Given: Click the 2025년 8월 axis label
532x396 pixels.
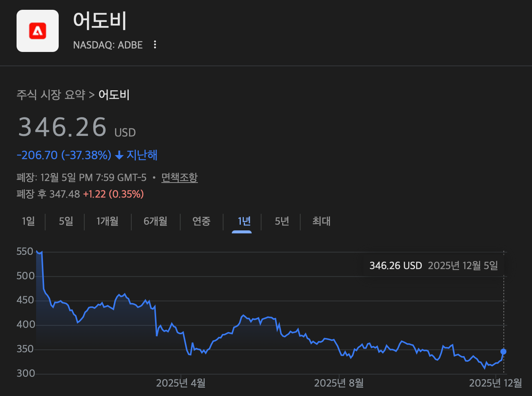Looking at the screenshot, I should (x=339, y=383).
